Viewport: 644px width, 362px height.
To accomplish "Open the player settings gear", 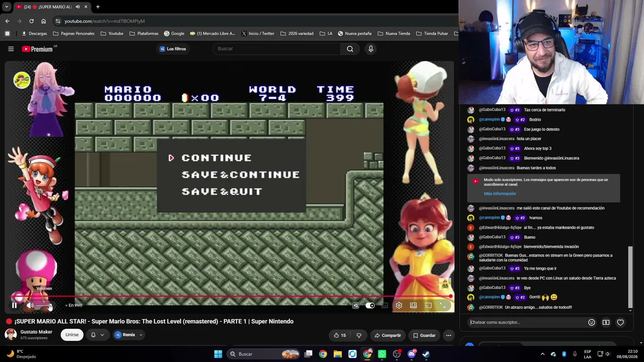I will pyautogui.click(x=399, y=305).
